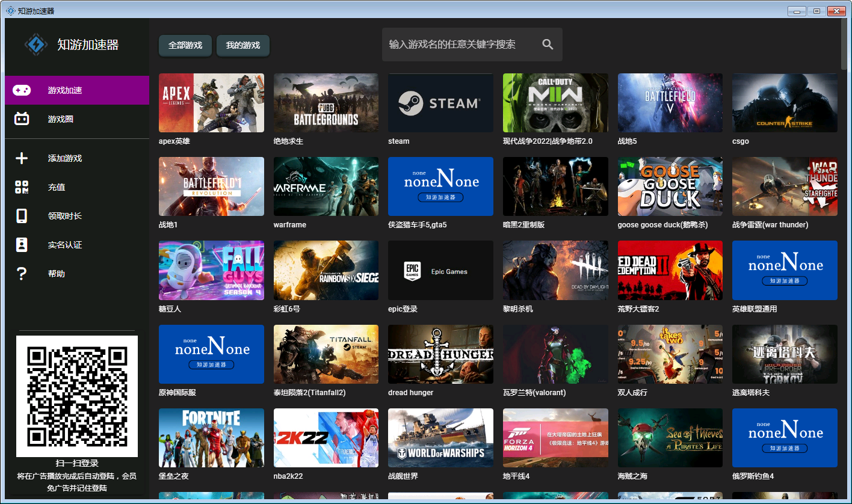Select the Rainbow Six Siege thumbnail
The width and height of the screenshot is (852, 504).
point(326,271)
